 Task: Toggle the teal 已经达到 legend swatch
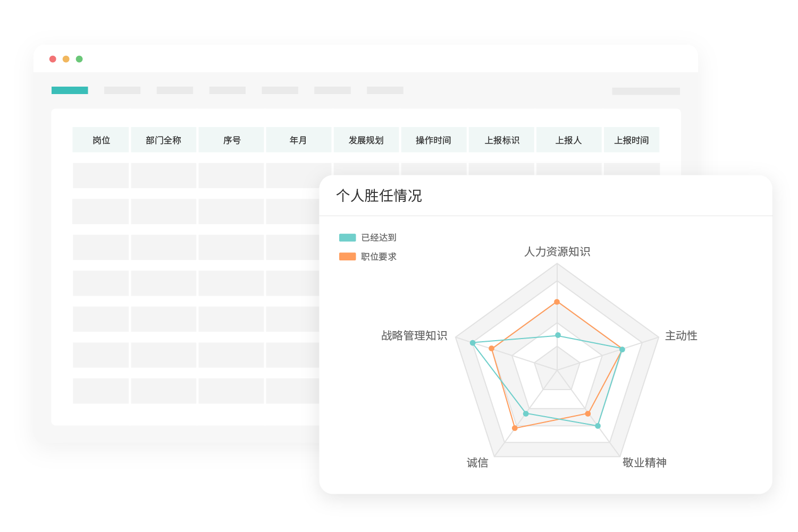pyautogui.click(x=348, y=238)
